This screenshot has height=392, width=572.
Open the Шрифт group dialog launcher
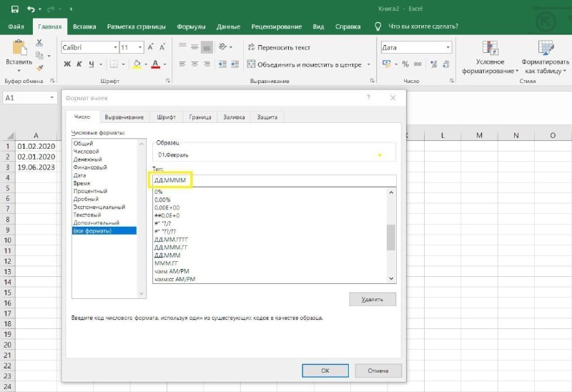point(168,81)
